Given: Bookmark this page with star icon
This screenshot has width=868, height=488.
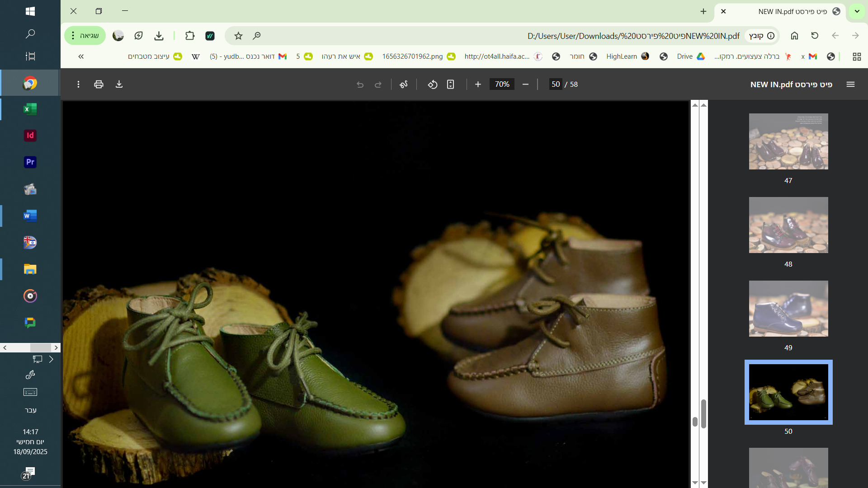Looking at the screenshot, I should 238,36.
